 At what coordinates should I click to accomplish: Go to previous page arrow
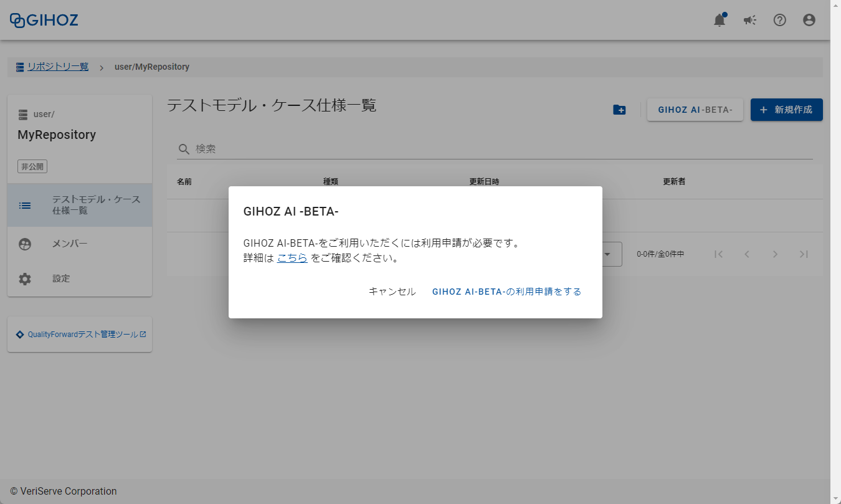click(747, 254)
